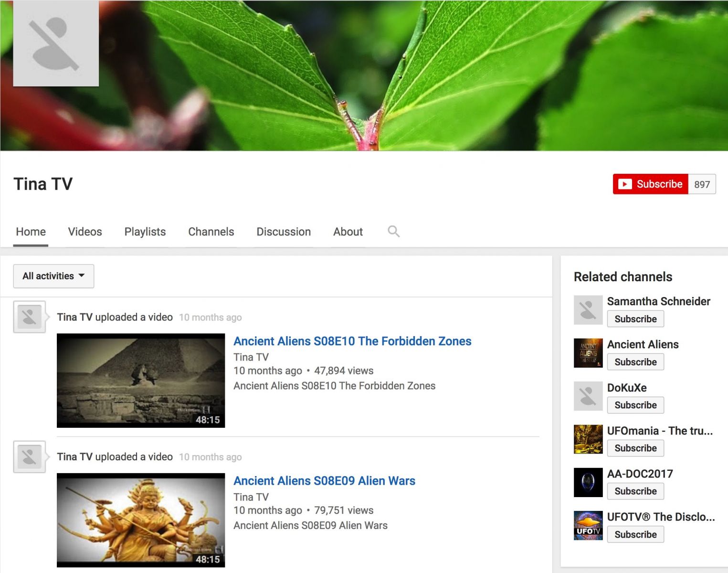Click Tina TV name in first activity line

(x=74, y=317)
